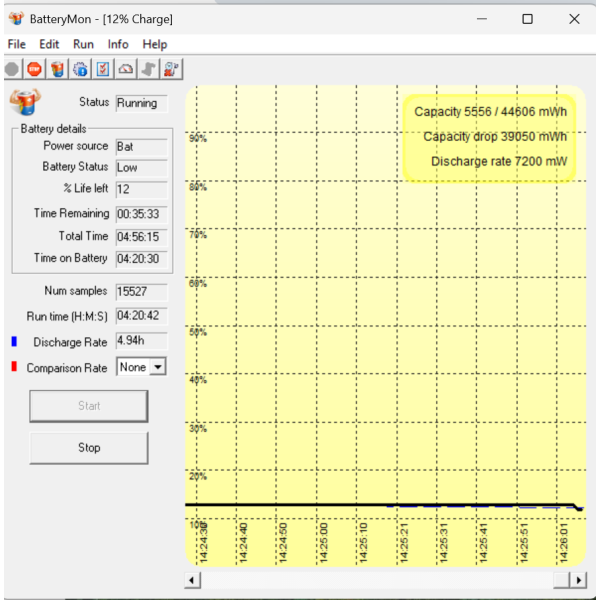Viewport: 600px width, 600px height.
Task: Click the gray disabled start octagon icon
Action: click(12, 69)
